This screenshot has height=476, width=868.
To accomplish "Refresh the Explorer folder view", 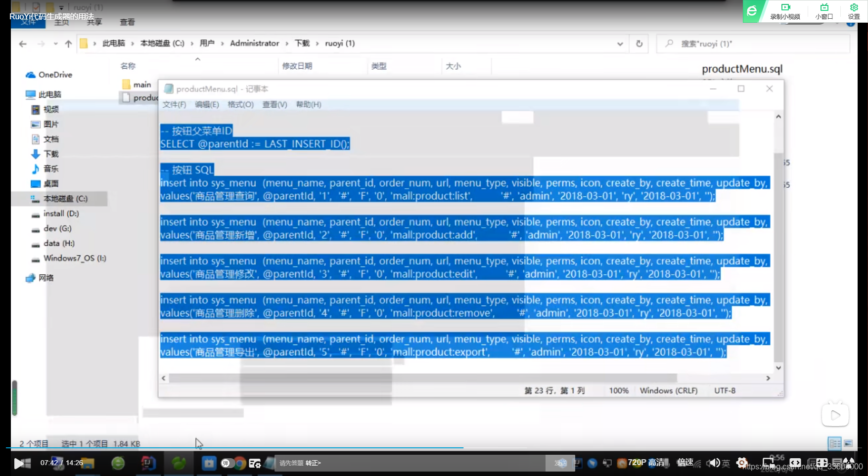I will click(639, 43).
